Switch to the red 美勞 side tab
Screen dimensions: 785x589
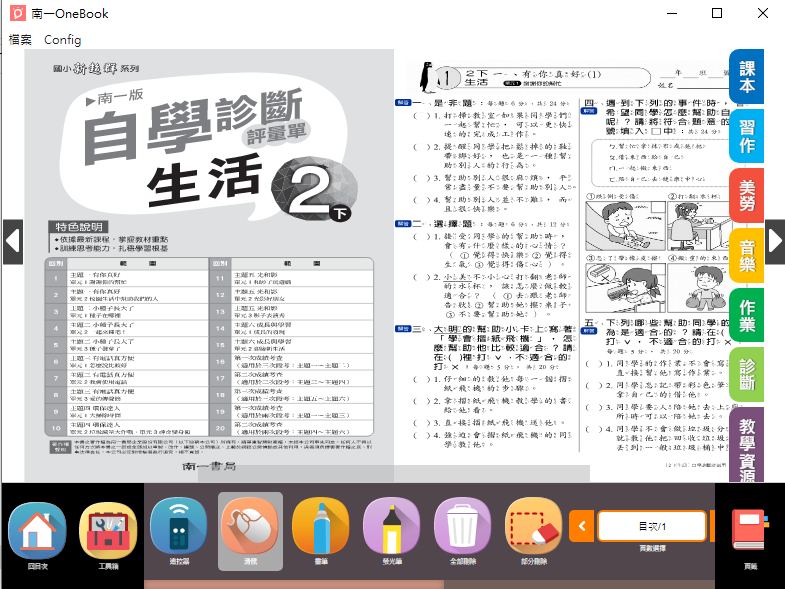(x=747, y=196)
